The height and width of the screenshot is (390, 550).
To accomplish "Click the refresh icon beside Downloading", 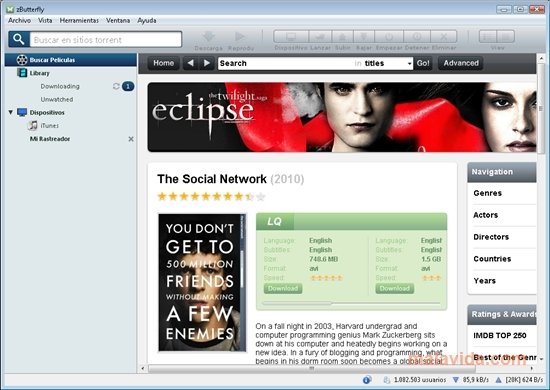I will click(116, 86).
